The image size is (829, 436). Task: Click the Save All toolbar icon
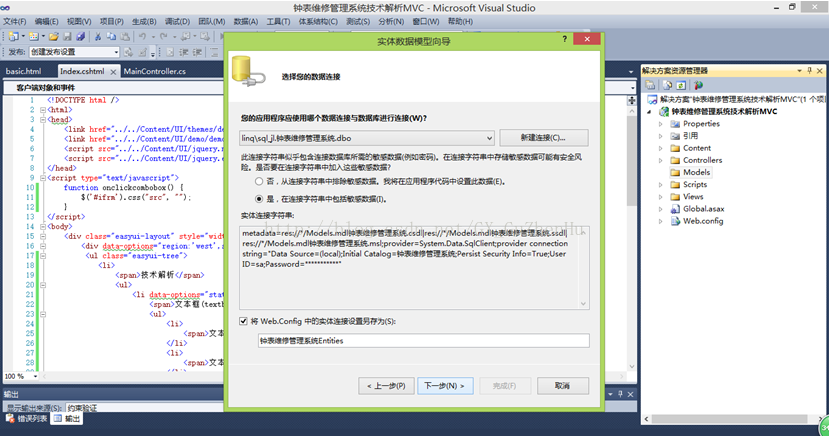80,36
